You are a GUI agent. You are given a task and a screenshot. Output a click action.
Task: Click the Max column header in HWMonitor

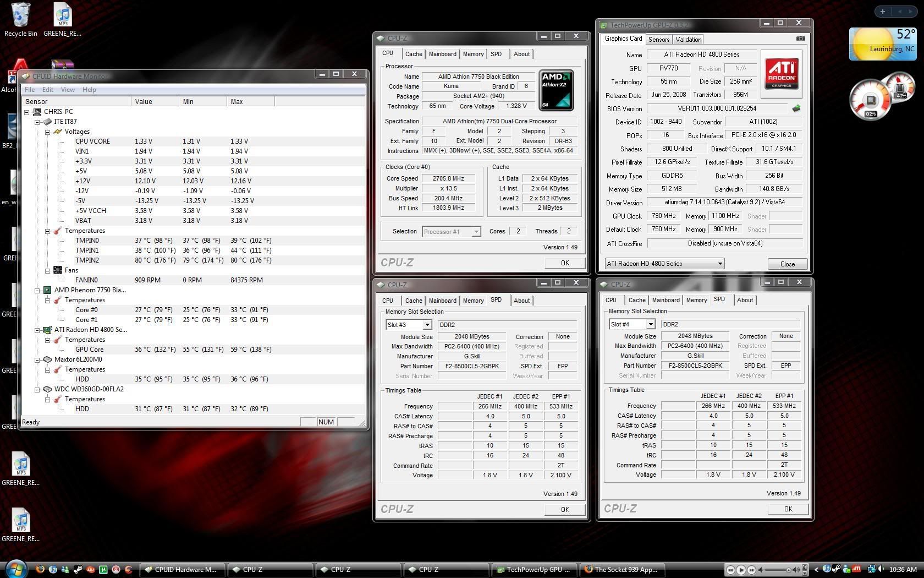point(251,101)
